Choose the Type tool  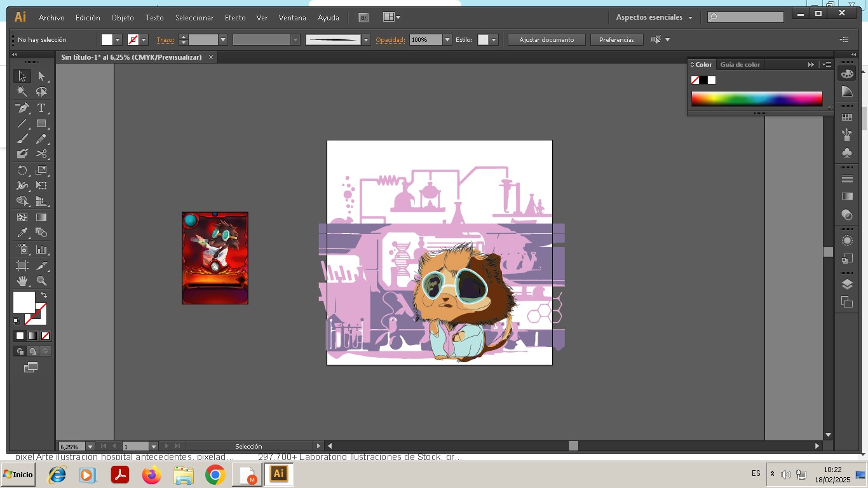(x=41, y=108)
